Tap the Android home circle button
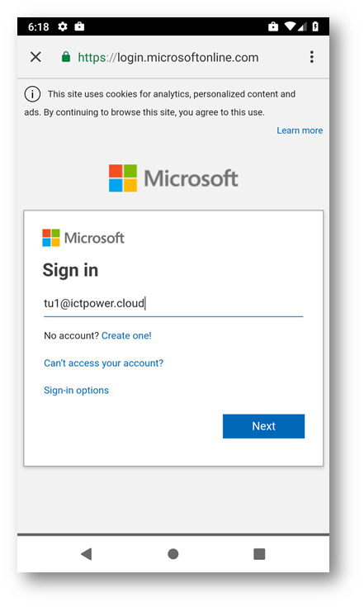 tap(173, 554)
